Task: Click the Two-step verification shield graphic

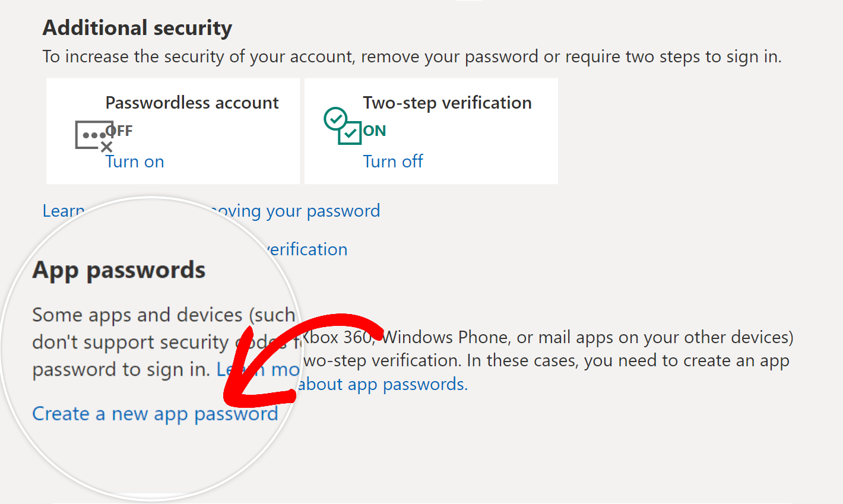Action: 343,126
